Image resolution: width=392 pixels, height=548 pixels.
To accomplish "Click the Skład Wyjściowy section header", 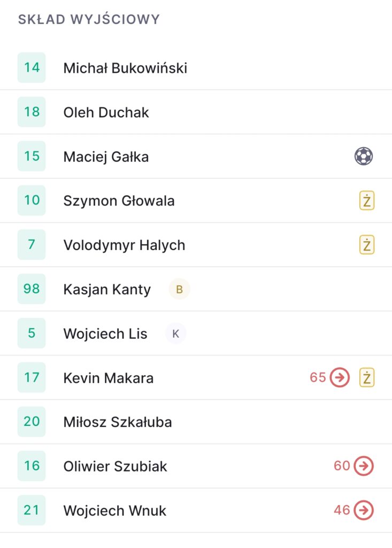I will (x=89, y=20).
